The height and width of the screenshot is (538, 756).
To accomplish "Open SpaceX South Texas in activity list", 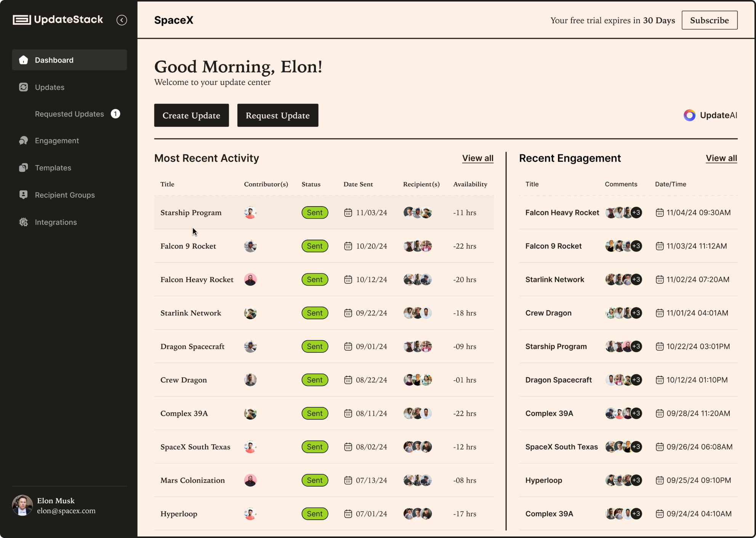I will coord(324,447).
